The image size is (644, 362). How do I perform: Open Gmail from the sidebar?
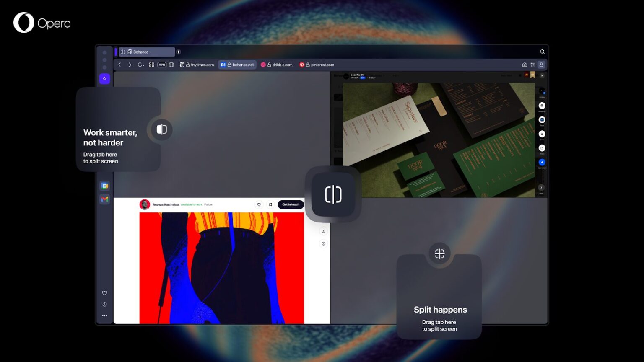coord(105,199)
